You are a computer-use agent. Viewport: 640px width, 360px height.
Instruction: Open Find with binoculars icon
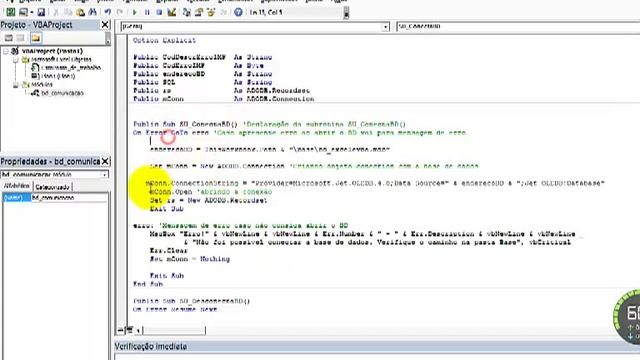tap(93, 12)
